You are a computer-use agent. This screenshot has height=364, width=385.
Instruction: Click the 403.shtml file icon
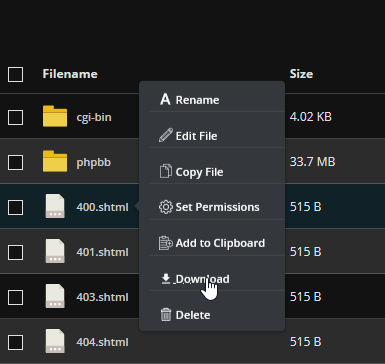[x=55, y=296]
